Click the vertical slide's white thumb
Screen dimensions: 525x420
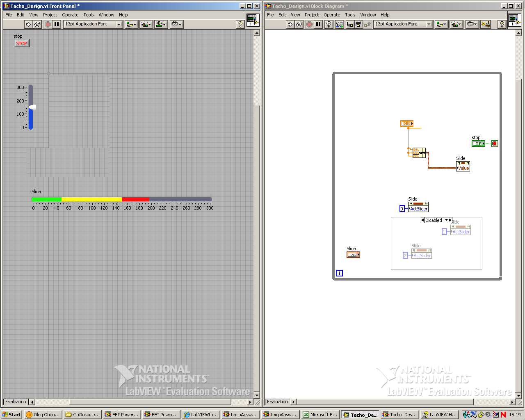coord(32,107)
